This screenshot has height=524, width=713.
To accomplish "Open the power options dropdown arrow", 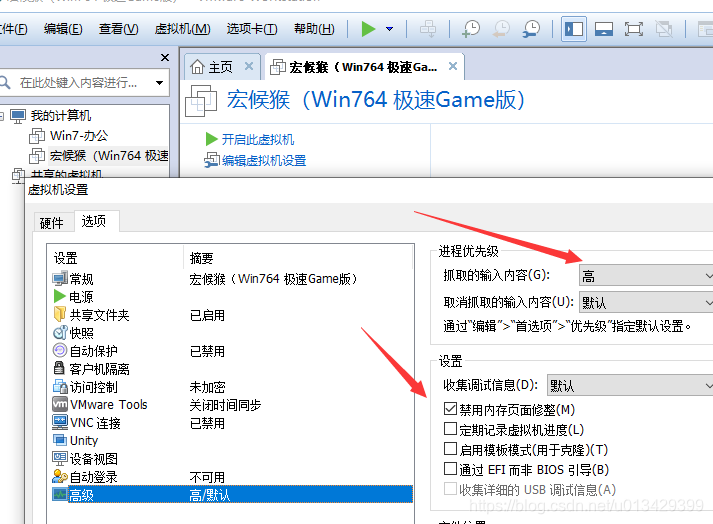I will click(389, 29).
